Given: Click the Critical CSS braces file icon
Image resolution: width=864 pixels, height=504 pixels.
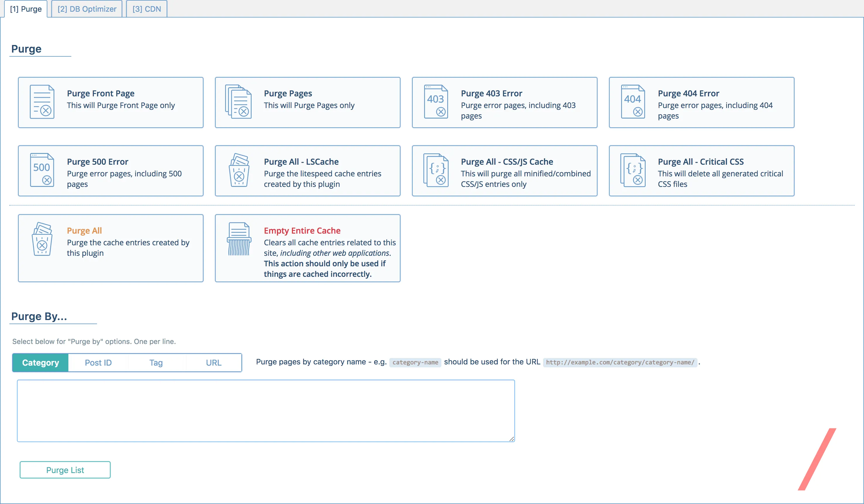Looking at the screenshot, I should click(x=633, y=170).
